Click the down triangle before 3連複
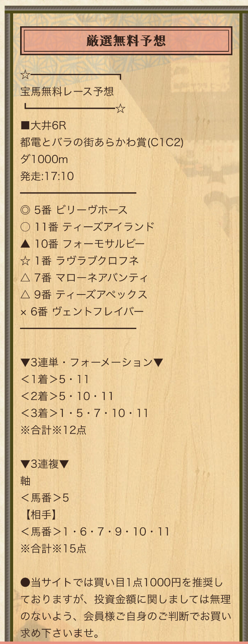Viewport: 248px width, 644px height. pyautogui.click(x=25, y=464)
